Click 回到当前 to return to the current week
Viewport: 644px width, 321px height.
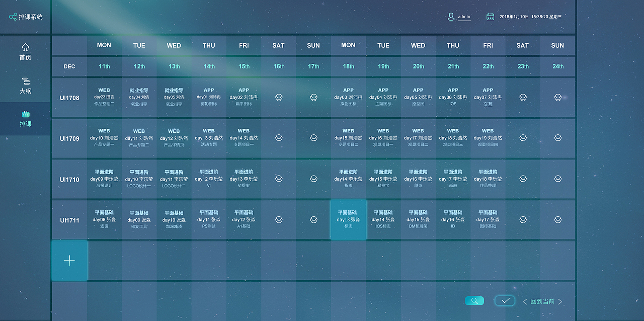542,302
